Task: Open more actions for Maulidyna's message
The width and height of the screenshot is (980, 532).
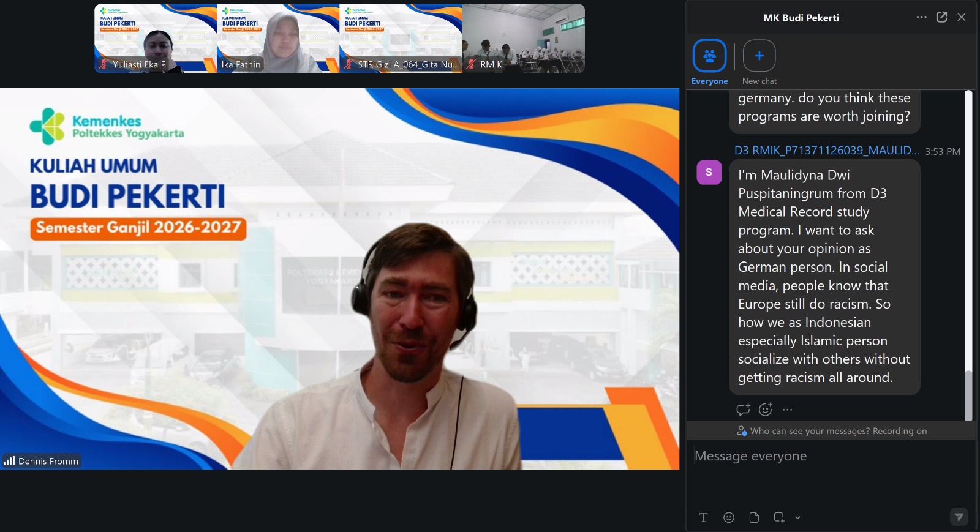Action: point(788,410)
